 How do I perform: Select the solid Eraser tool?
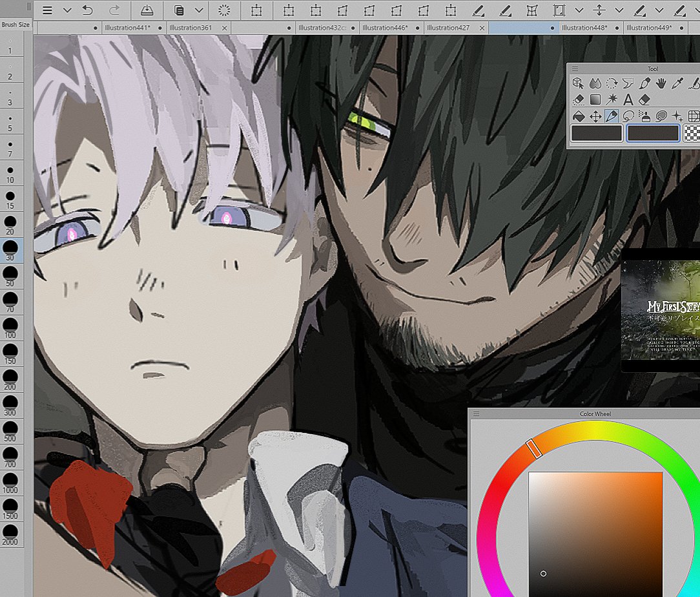[644, 99]
